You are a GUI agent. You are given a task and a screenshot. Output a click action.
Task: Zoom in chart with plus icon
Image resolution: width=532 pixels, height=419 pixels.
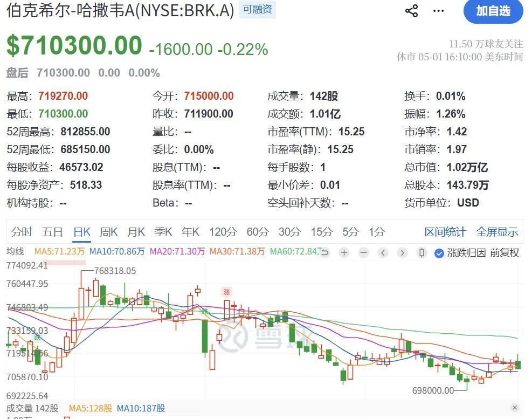[x=344, y=252]
